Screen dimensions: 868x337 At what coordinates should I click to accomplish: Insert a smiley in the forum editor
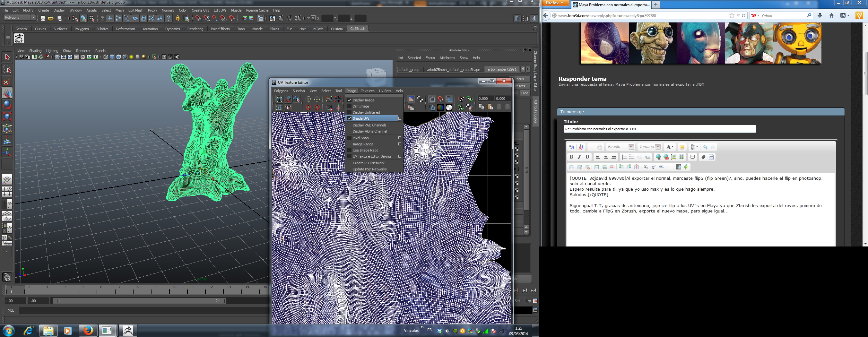682,147
